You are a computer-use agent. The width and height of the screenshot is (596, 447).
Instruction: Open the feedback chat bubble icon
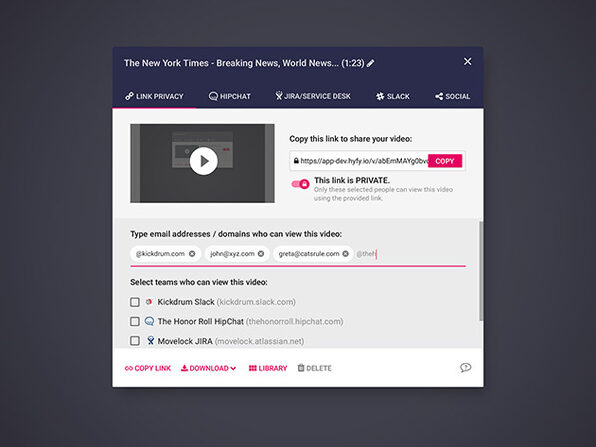(466, 368)
